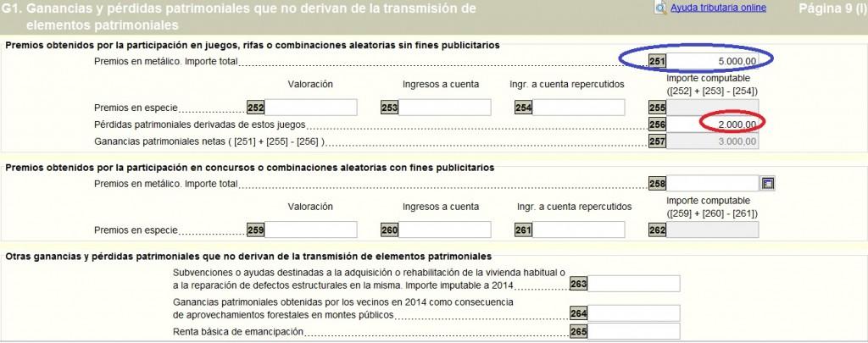Select field 259 Valoración premios en especie

coord(310,230)
